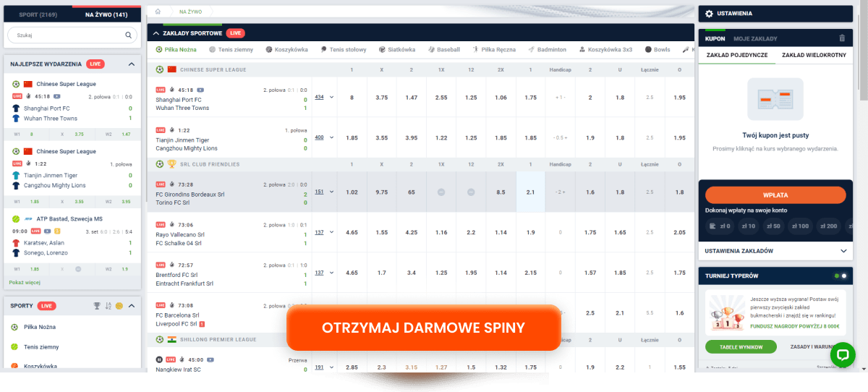Click the search magnifier icon
The width and height of the screenshot is (868, 392).
click(x=129, y=35)
